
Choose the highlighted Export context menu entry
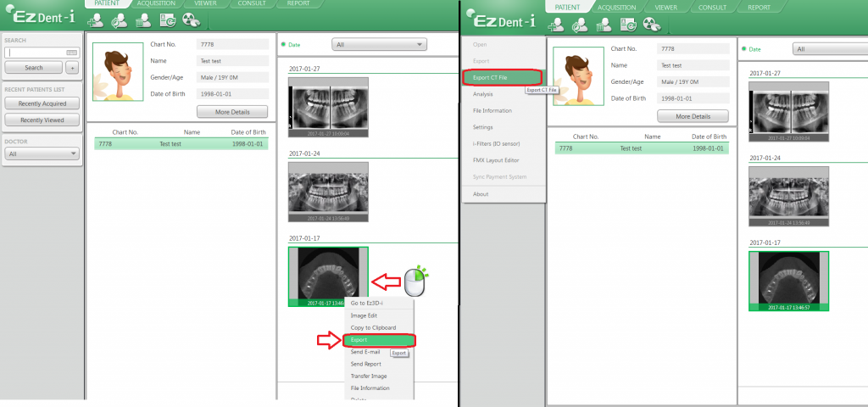tap(379, 340)
